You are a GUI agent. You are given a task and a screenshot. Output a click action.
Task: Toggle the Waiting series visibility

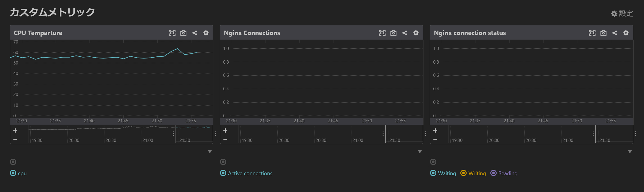[443, 173]
